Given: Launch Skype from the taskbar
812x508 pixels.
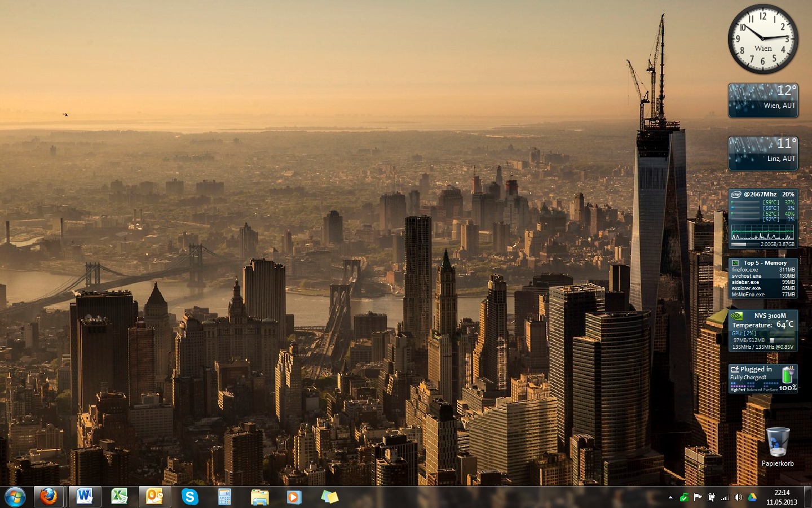Looking at the screenshot, I should click(190, 497).
